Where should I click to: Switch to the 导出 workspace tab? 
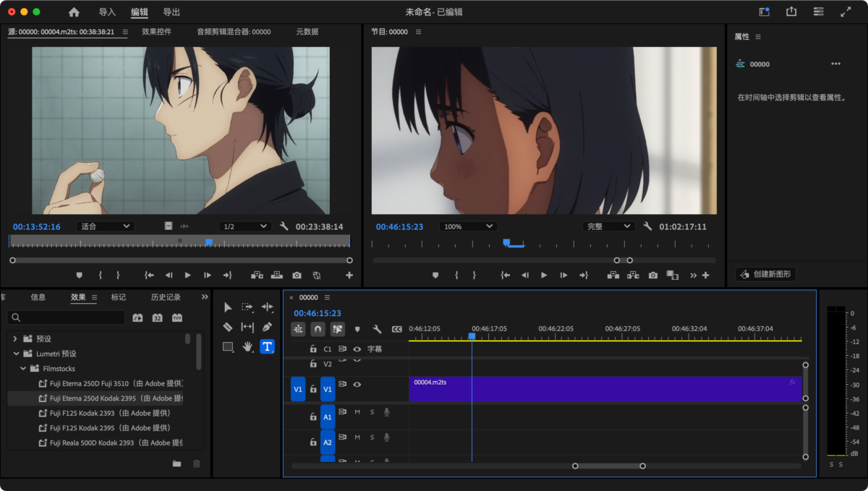pyautogui.click(x=171, y=12)
